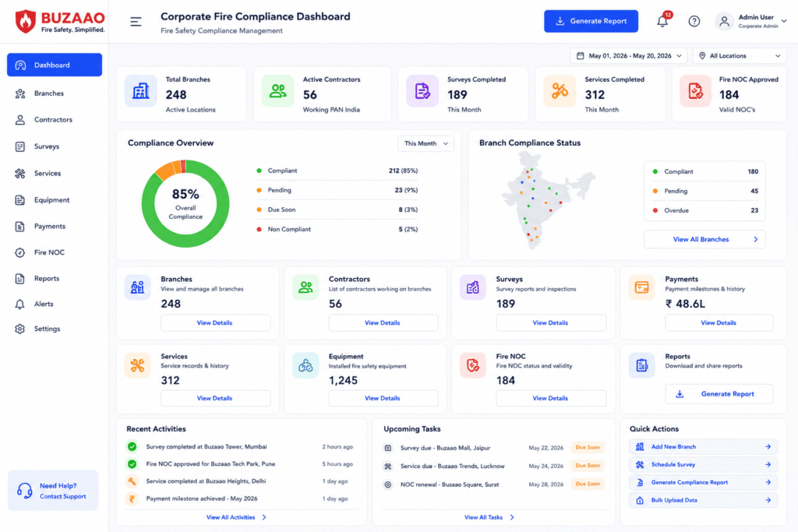Click the Services Completed tools icon
This screenshot has height=532, width=798.
tap(560, 91)
